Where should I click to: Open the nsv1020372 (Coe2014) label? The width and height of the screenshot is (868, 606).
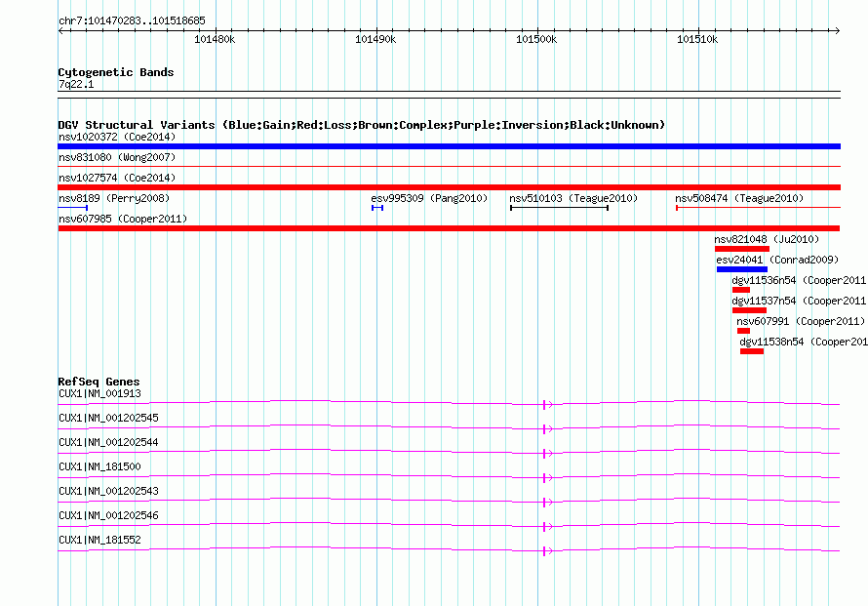coord(117,137)
